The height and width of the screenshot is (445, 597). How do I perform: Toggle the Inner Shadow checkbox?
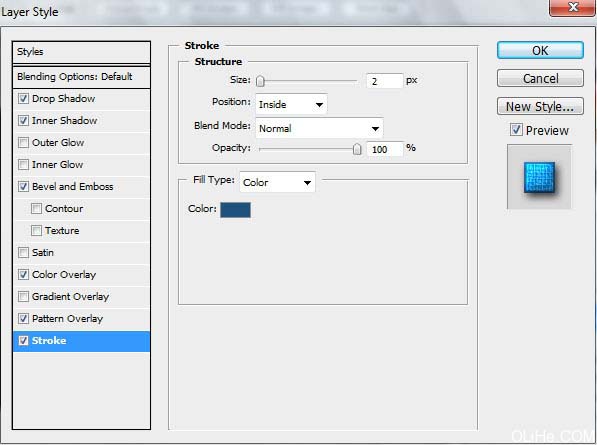point(23,121)
